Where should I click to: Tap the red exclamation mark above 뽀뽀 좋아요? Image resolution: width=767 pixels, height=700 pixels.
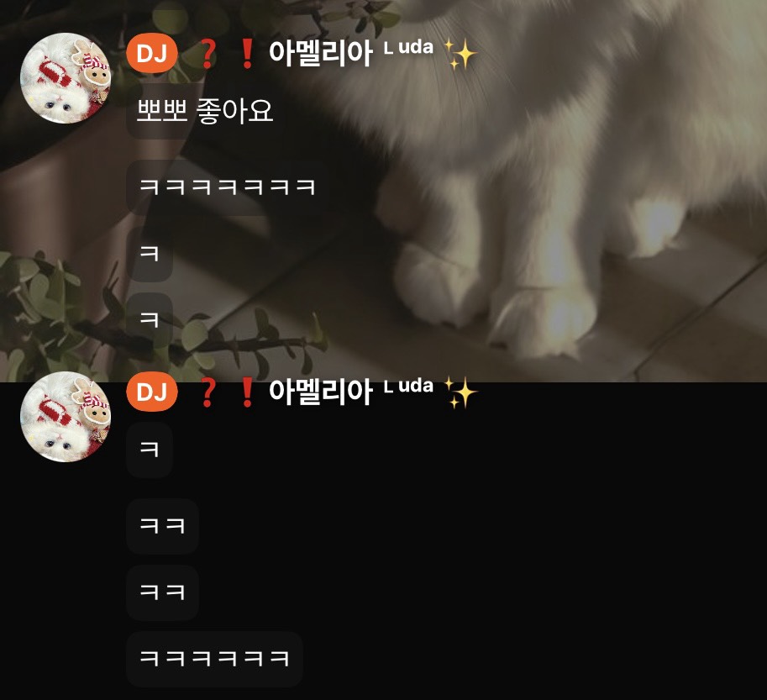click(246, 53)
